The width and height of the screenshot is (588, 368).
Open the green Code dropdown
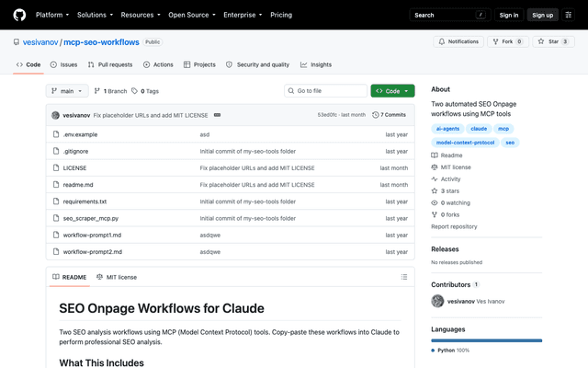(x=392, y=91)
